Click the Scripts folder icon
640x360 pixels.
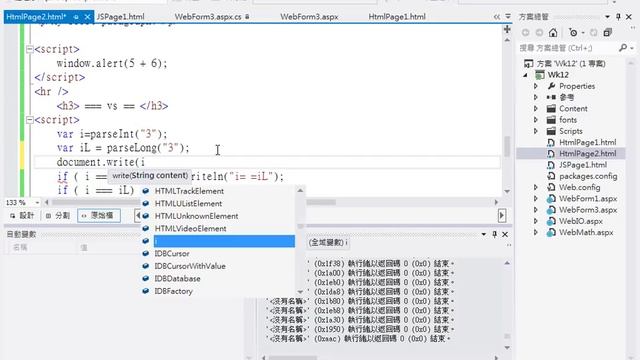coord(551,131)
